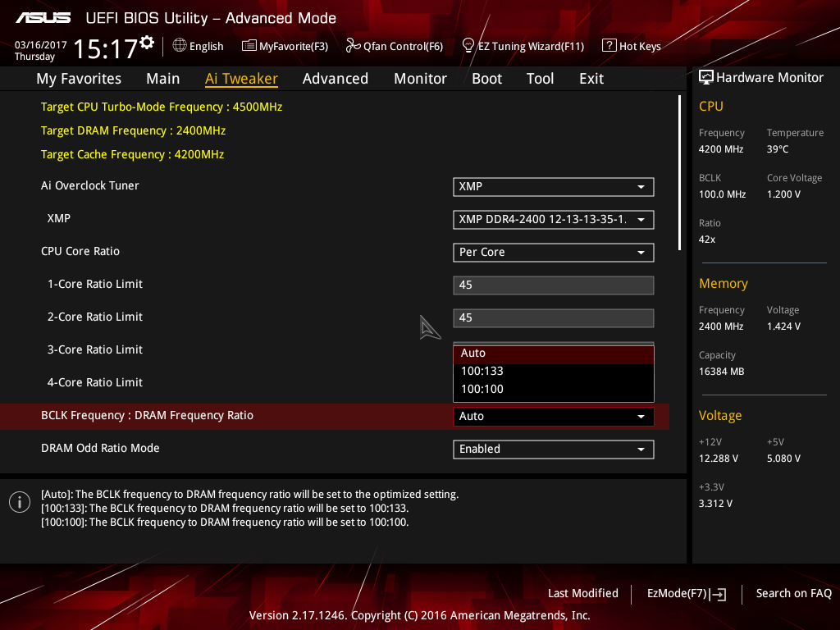Choose Auto in the ratio list
Viewport: 840px width, 630px height.
(x=554, y=354)
